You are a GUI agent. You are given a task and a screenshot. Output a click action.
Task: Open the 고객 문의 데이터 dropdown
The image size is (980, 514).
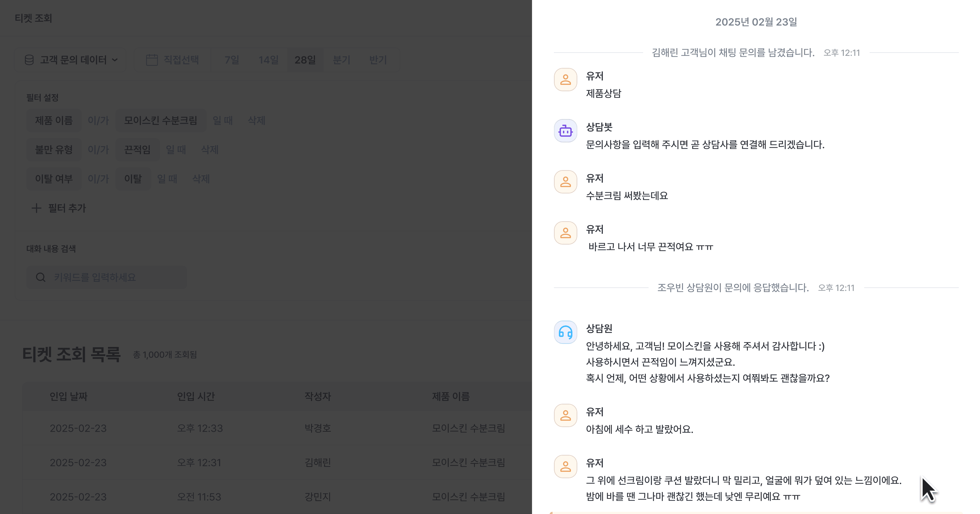[70, 60]
